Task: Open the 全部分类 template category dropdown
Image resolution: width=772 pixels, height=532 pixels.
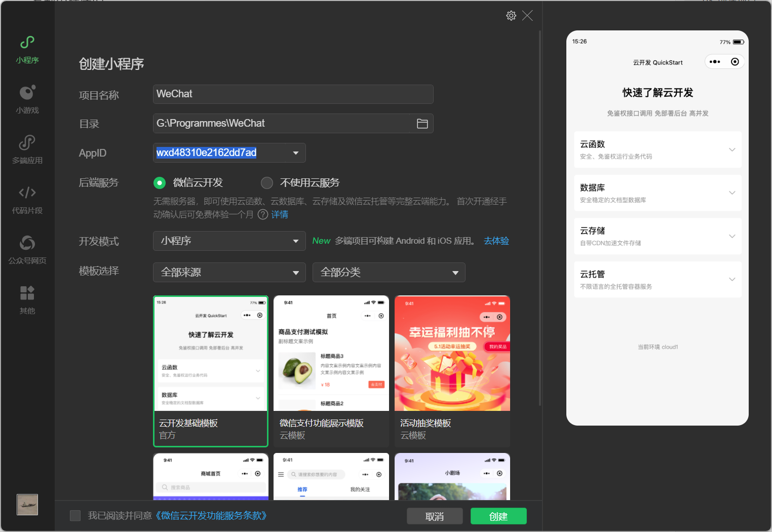Action: tap(389, 273)
